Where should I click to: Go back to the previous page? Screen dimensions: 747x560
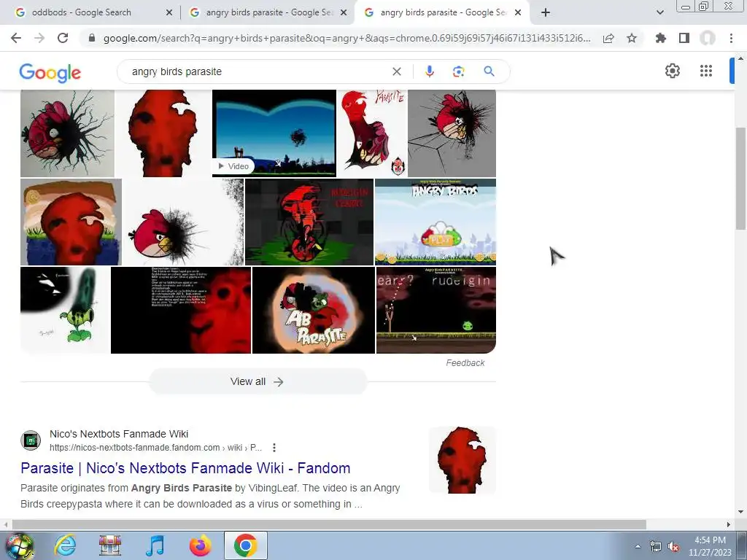(x=16, y=38)
